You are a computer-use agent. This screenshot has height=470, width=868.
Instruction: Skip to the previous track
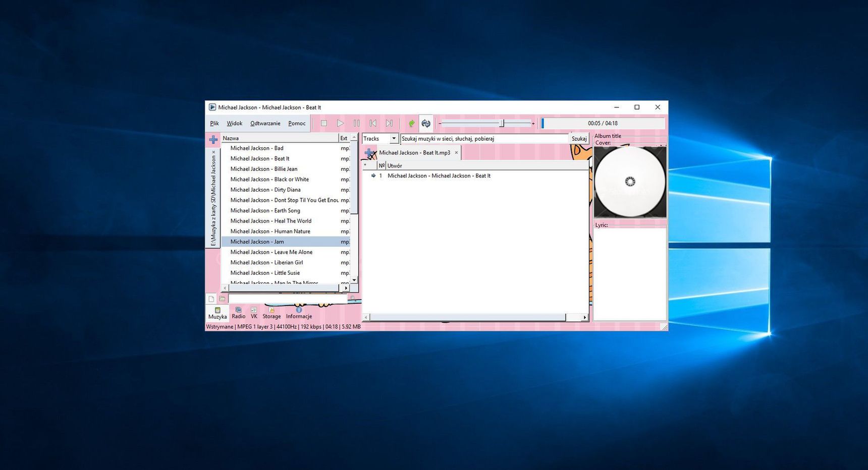373,123
